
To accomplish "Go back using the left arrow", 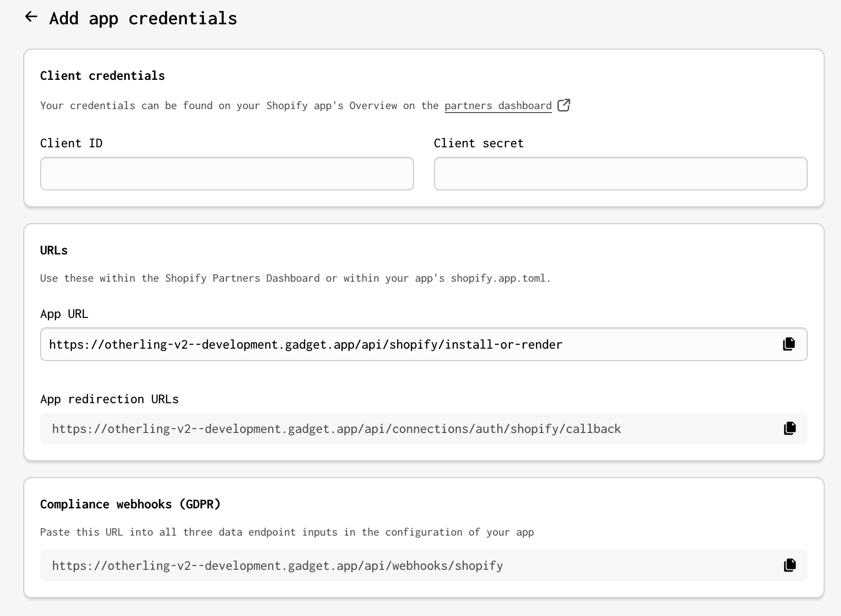I will 31,17.
